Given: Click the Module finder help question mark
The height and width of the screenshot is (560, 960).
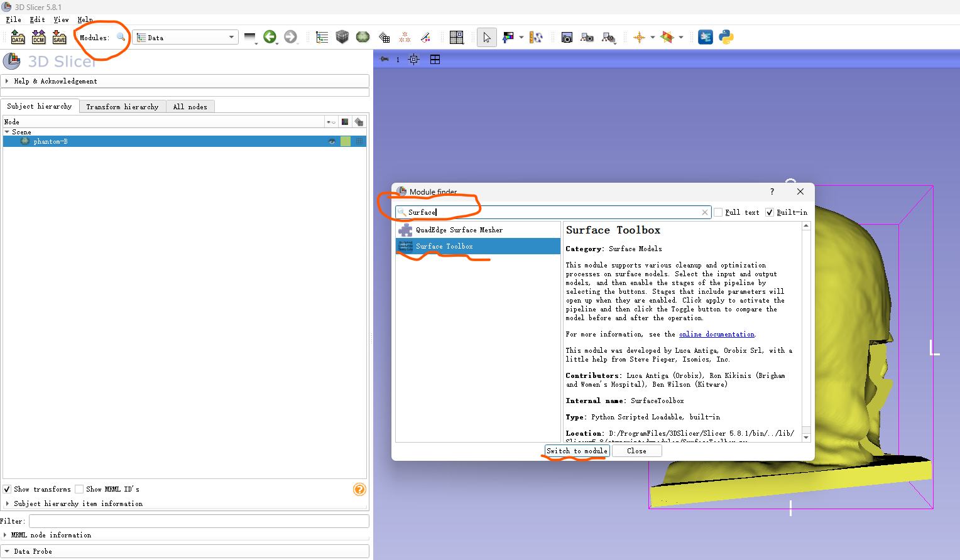Looking at the screenshot, I should coord(772,191).
